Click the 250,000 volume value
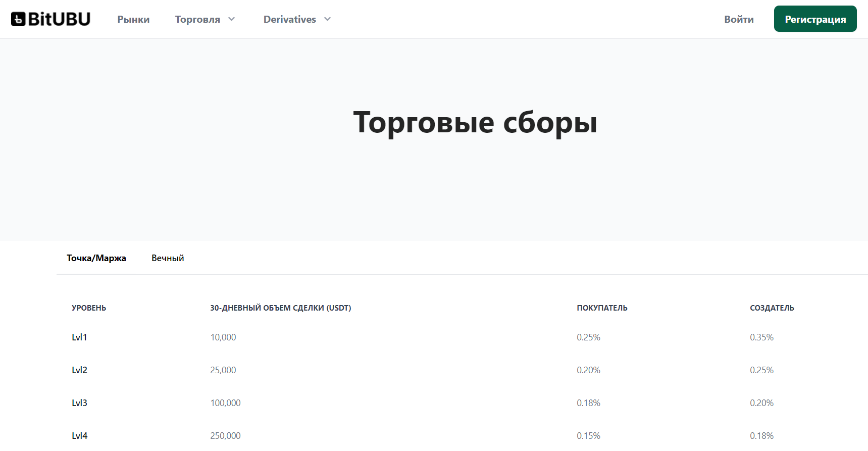Image resolution: width=868 pixels, height=451 pixels. [225, 436]
